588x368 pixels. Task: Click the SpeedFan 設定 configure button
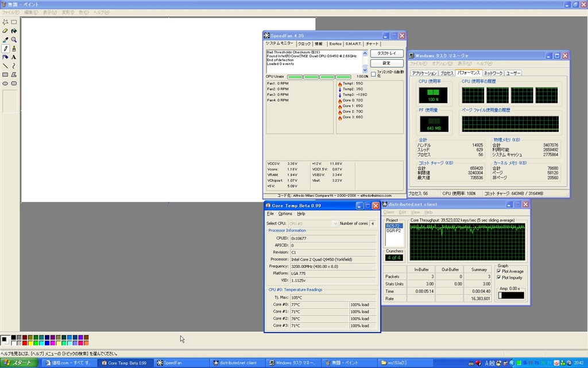click(386, 63)
